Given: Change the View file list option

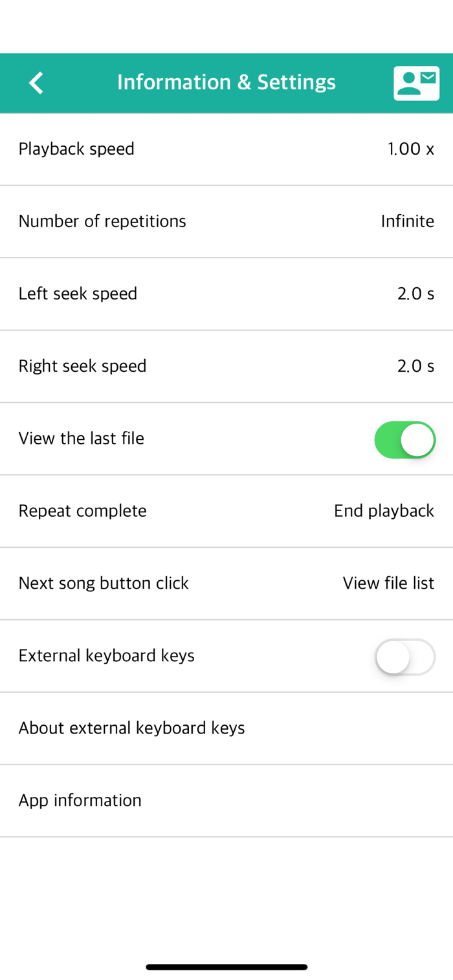Looking at the screenshot, I should pos(388,583).
